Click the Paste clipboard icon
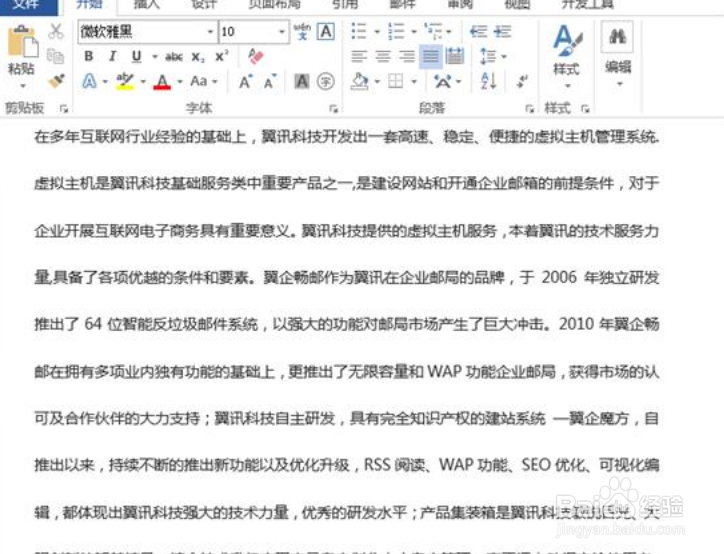This screenshot has width=724, height=554. tap(22, 42)
